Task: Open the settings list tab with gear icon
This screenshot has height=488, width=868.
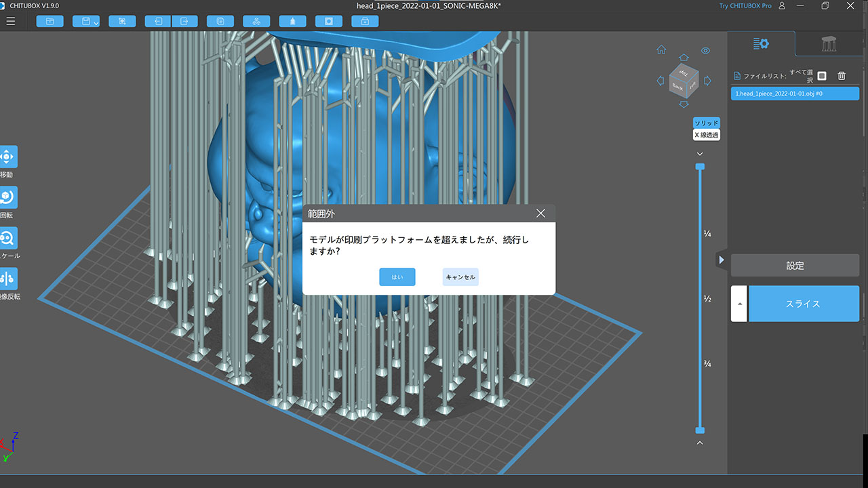Action: coord(762,44)
